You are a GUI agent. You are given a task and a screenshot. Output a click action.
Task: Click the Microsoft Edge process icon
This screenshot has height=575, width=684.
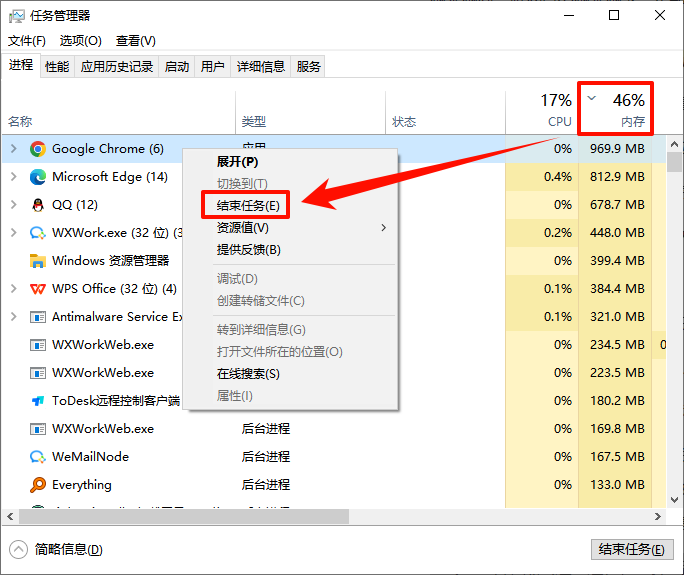coord(38,177)
